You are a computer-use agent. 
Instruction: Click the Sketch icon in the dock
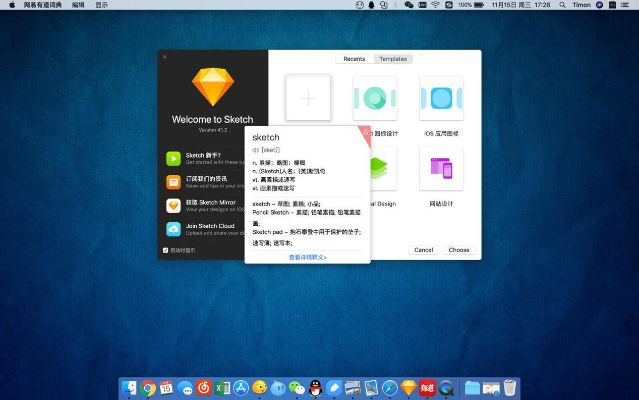pos(408,388)
